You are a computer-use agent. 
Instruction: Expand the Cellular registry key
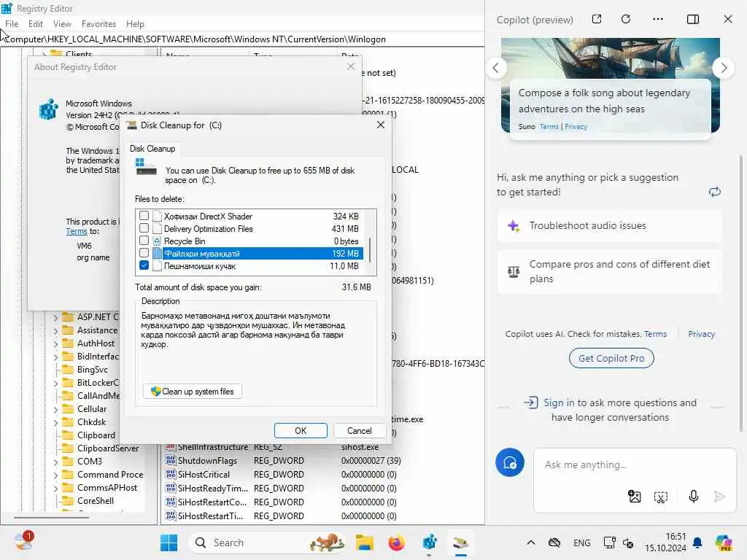point(55,409)
